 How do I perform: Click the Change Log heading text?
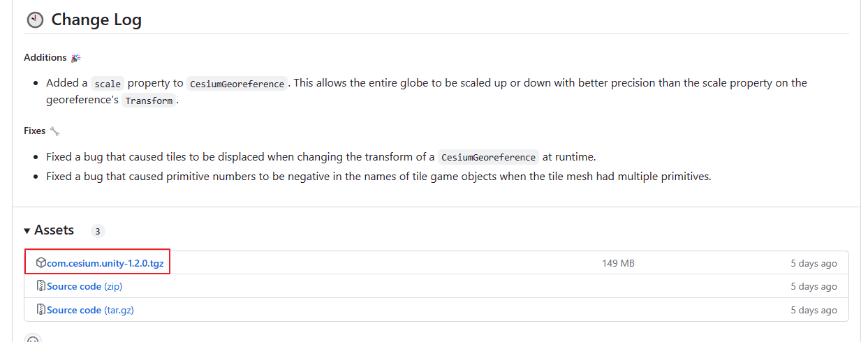tap(96, 20)
